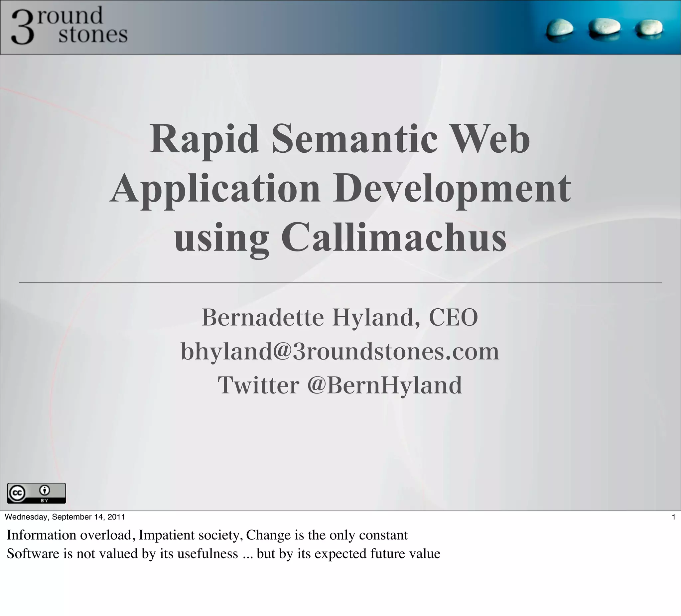The width and height of the screenshot is (681, 616).
Task: Click the 'Application Development' title line
Action: click(x=340, y=189)
